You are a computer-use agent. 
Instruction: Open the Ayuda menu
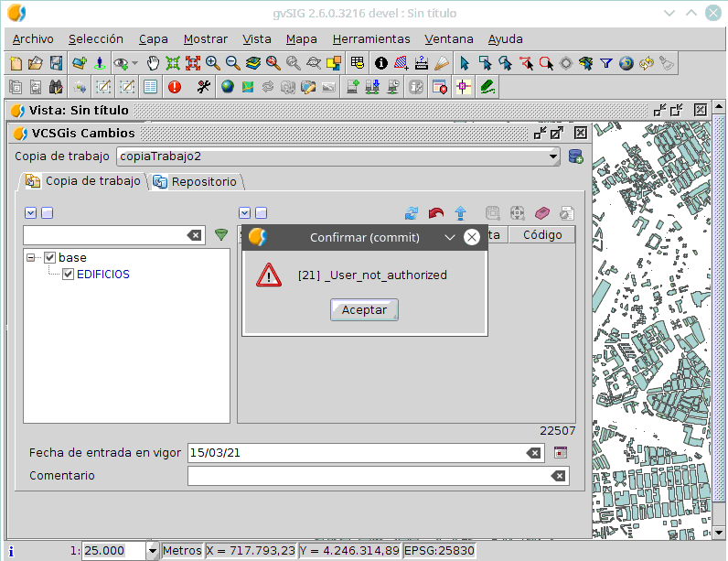(505, 39)
